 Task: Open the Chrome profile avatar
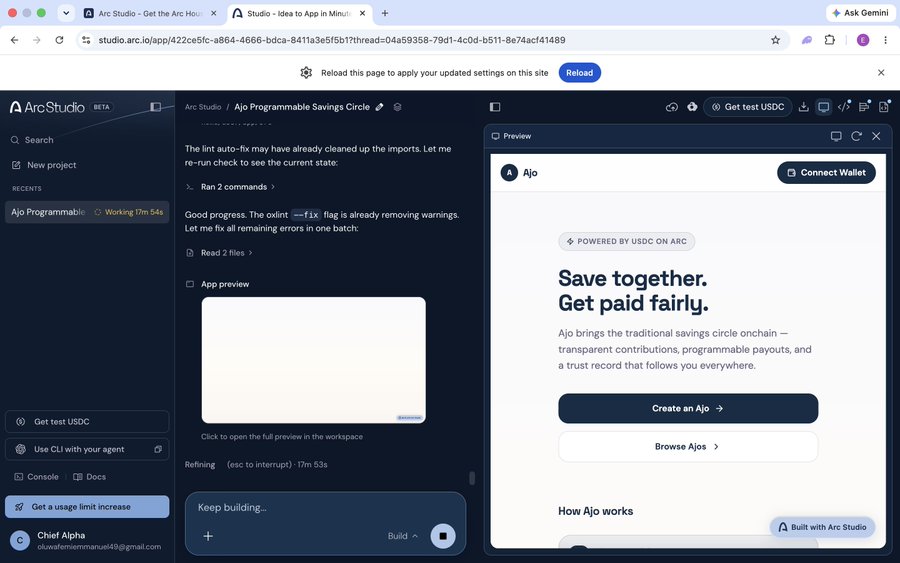pos(863,40)
